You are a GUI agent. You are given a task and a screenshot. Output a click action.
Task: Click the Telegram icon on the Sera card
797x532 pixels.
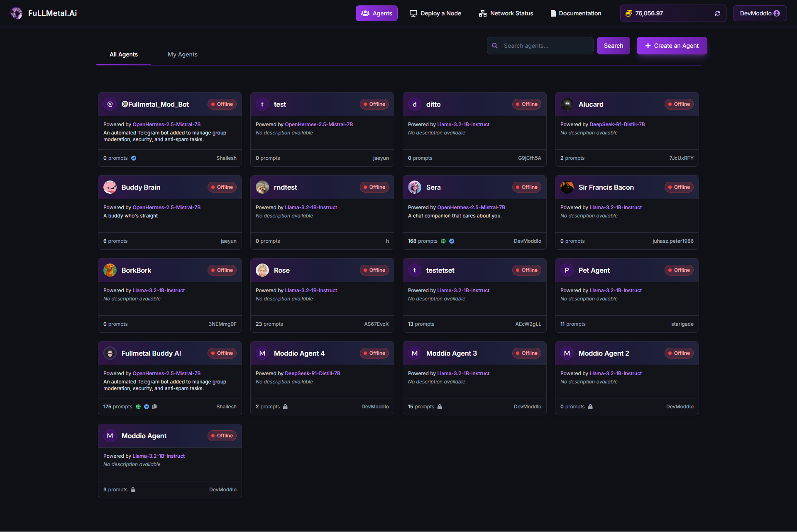452,241
